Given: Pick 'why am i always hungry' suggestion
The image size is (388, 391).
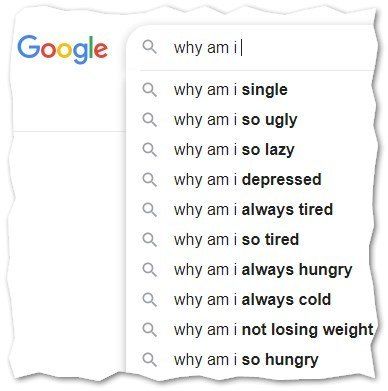Looking at the screenshot, I should pyautogui.click(x=252, y=270).
